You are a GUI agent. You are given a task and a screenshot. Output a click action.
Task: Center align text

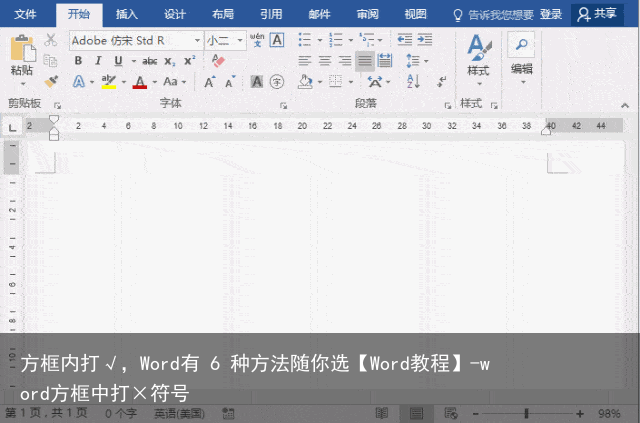[325, 61]
